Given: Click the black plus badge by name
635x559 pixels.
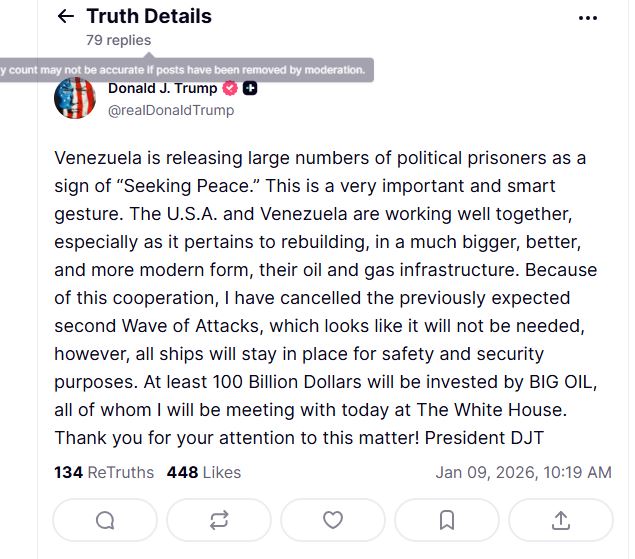Looking at the screenshot, I should point(250,88).
